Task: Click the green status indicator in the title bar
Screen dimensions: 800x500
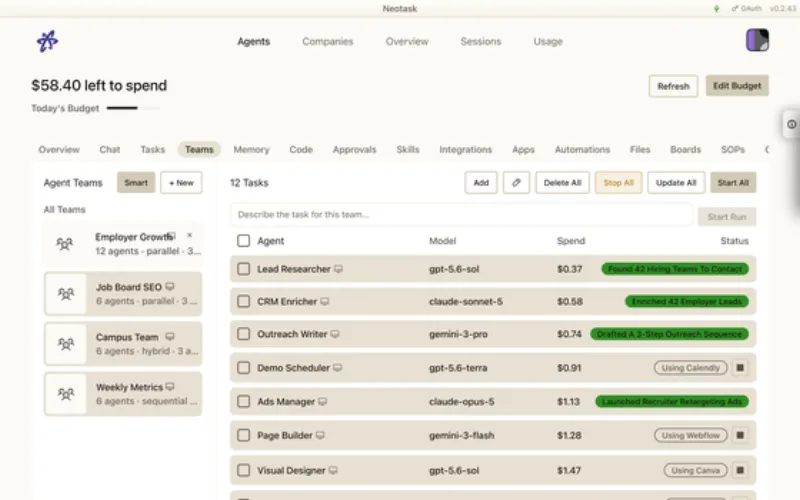Action: coord(716,9)
